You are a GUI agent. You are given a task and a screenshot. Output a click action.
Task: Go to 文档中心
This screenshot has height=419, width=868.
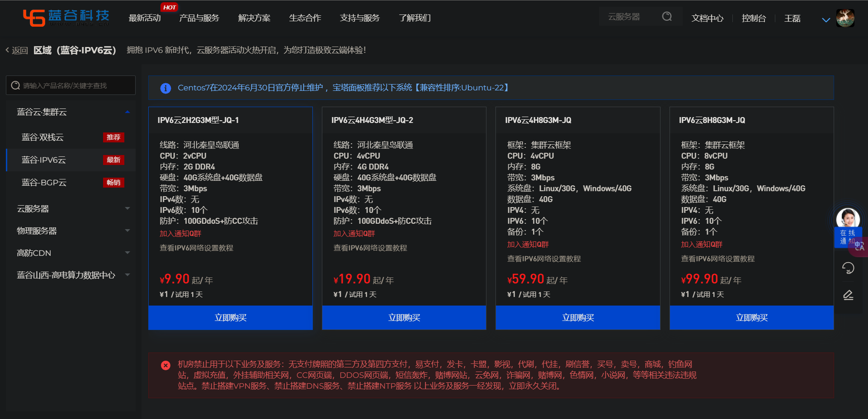[x=708, y=19]
